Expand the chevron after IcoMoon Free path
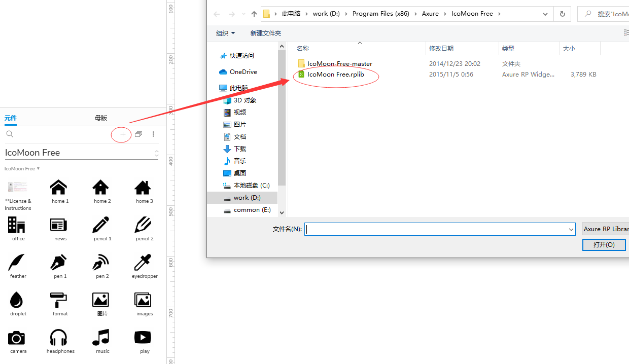 click(x=499, y=14)
